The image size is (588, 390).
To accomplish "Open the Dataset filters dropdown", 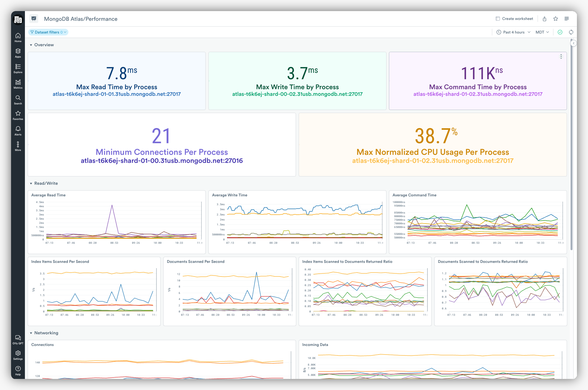I will pos(48,32).
